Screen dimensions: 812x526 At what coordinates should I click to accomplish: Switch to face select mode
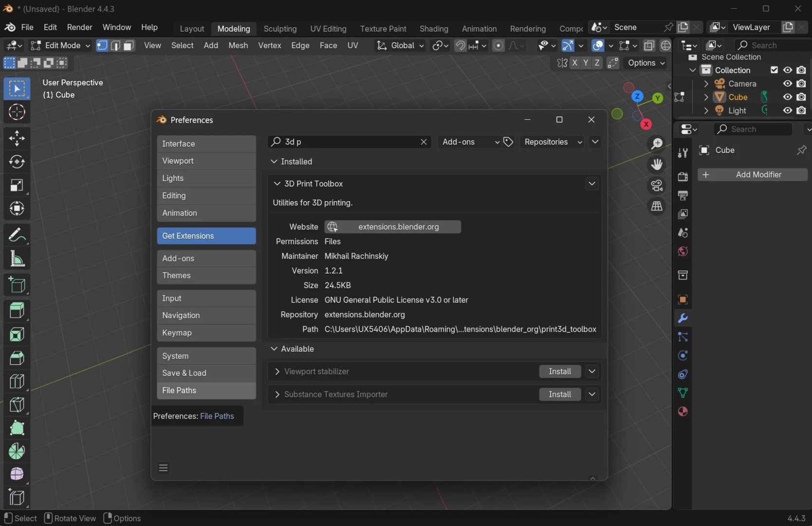pos(129,45)
